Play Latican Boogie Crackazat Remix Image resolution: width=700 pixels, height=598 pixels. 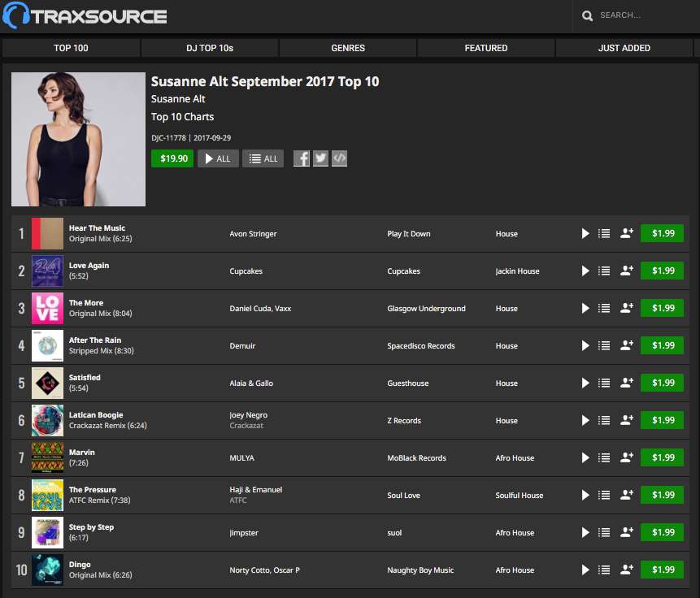585,420
